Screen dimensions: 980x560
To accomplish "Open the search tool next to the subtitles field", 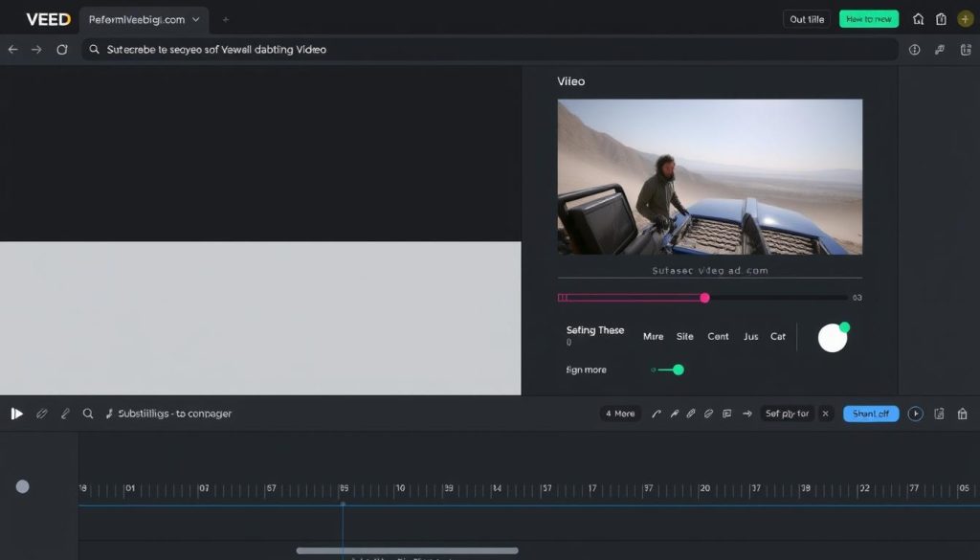I will click(87, 414).
